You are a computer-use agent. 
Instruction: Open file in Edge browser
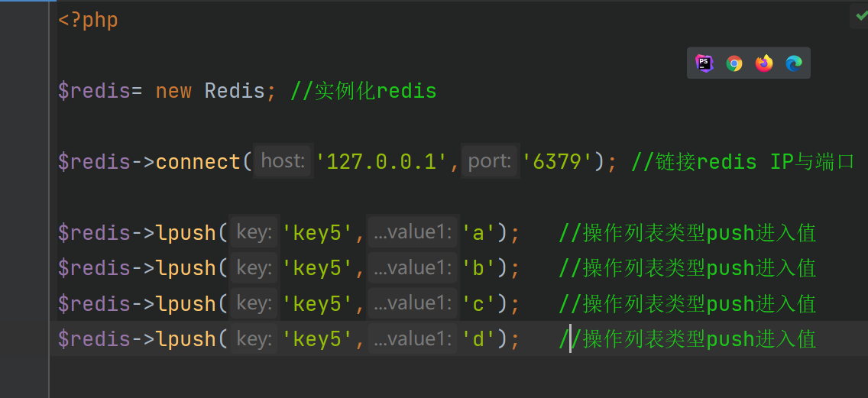[794, 63]
